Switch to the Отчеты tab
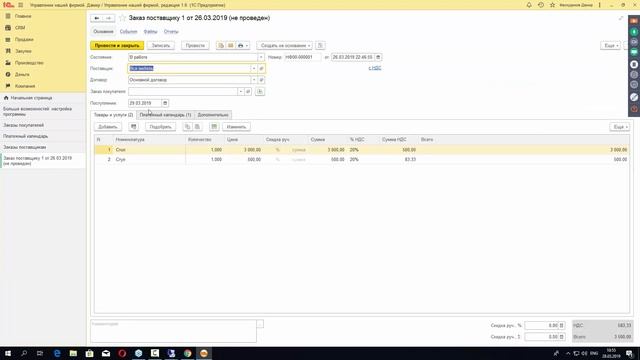640x360 pixels. pos(171,31)
